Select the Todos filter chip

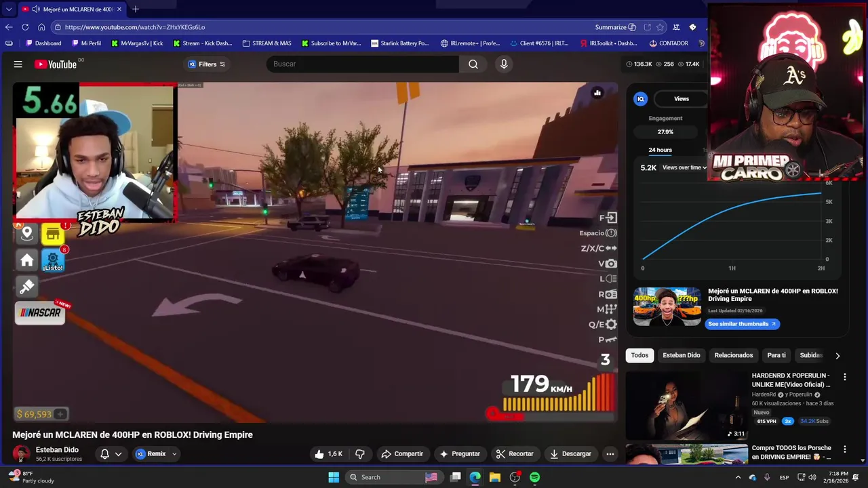639,355
